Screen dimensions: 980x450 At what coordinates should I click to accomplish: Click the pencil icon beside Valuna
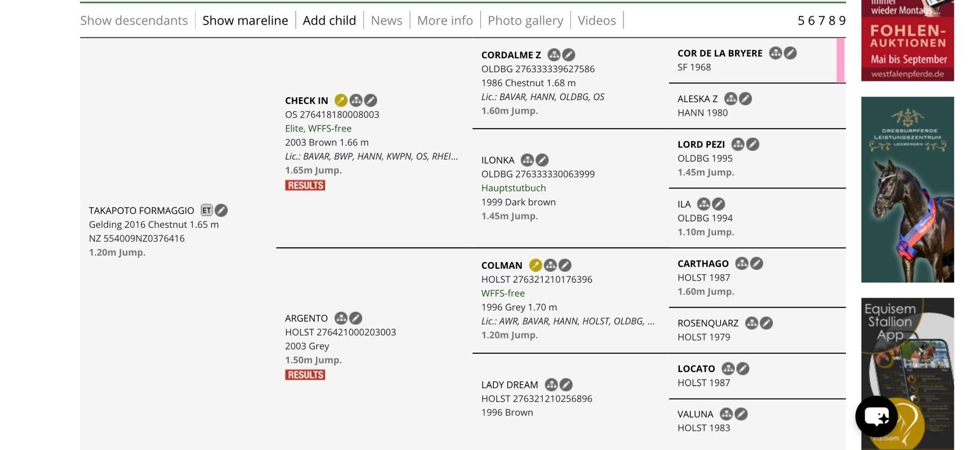[x=741, y=414]
